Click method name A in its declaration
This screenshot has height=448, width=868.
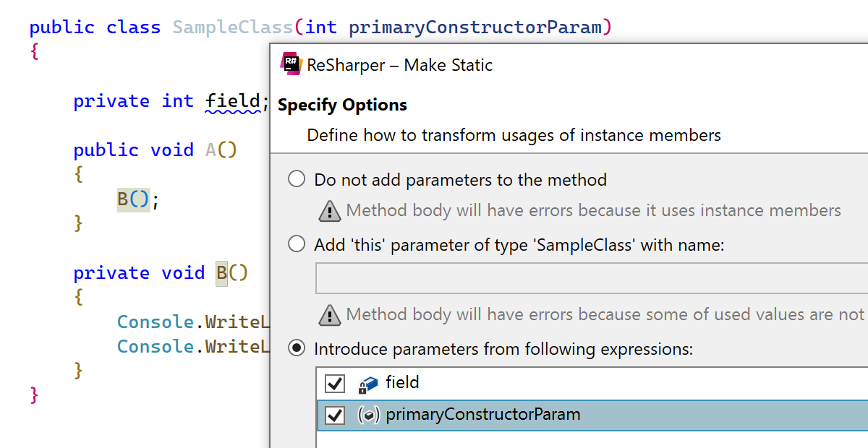tap(210, 150)
